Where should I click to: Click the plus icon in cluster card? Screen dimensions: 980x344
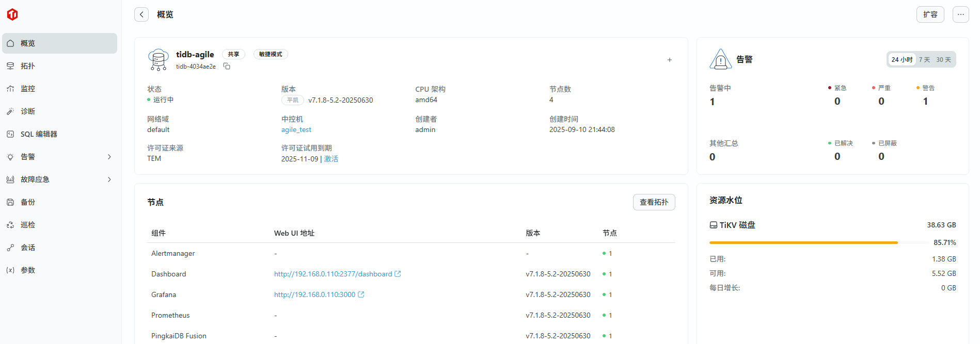[x=670, y=60]
